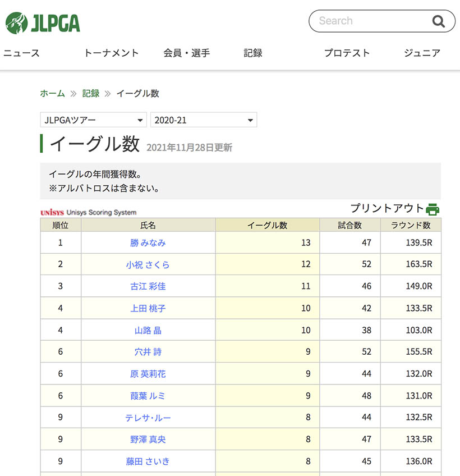Open player 小祝 さくら profile link

(x=148, y=264)
